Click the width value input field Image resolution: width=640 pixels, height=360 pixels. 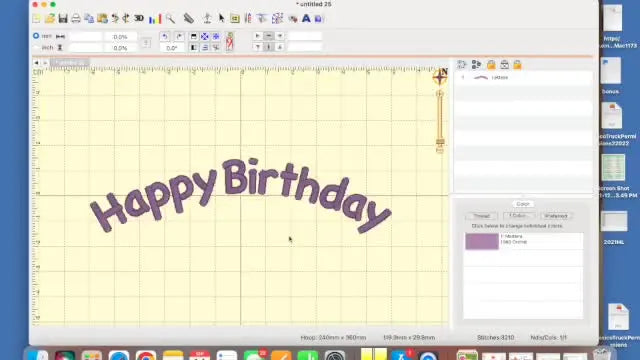click(x=86, y=36)
